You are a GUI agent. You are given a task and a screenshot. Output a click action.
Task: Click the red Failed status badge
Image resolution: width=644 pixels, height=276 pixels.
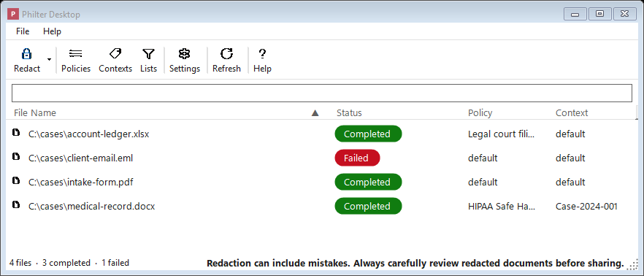click(x=357, y=158)
